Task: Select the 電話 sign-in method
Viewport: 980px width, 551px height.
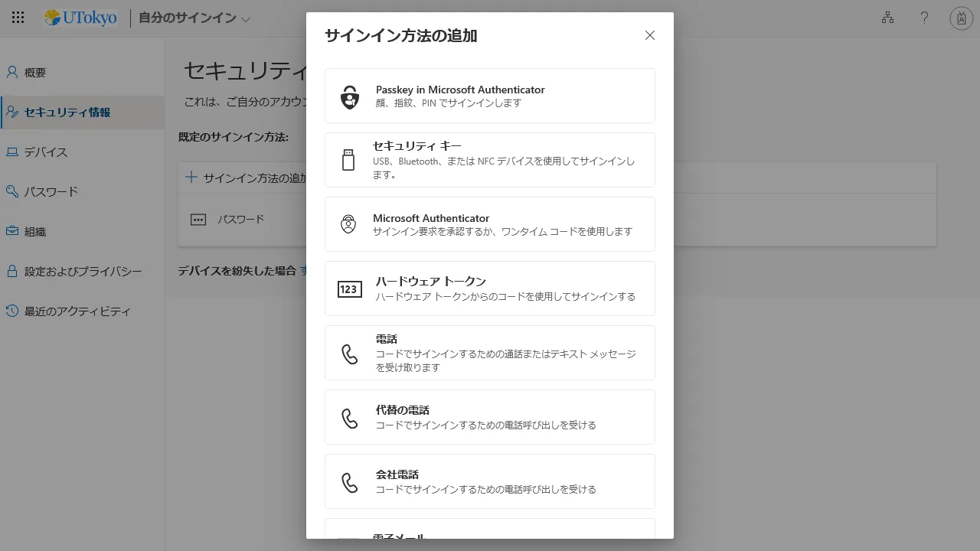Action: pyautogui.click(x=490, y=353)
